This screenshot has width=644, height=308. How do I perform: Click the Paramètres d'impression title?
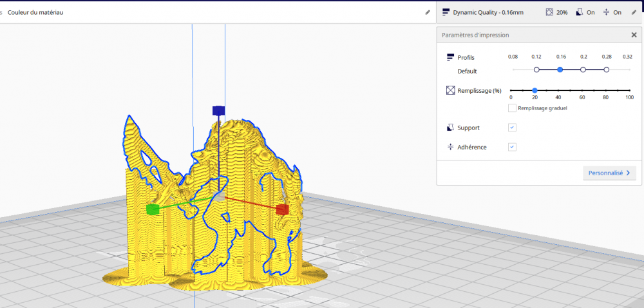click(475, 35)
